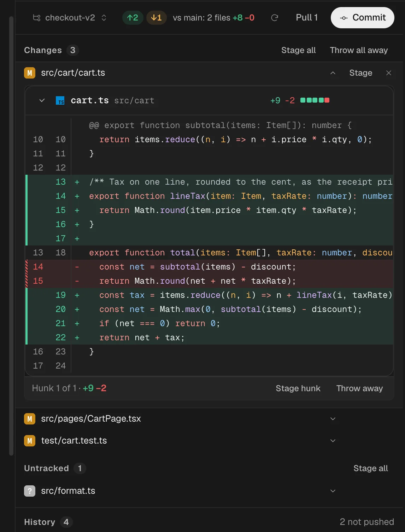Open the History section
The width and height of the screenshot is (405, 532).
point(40,522)
